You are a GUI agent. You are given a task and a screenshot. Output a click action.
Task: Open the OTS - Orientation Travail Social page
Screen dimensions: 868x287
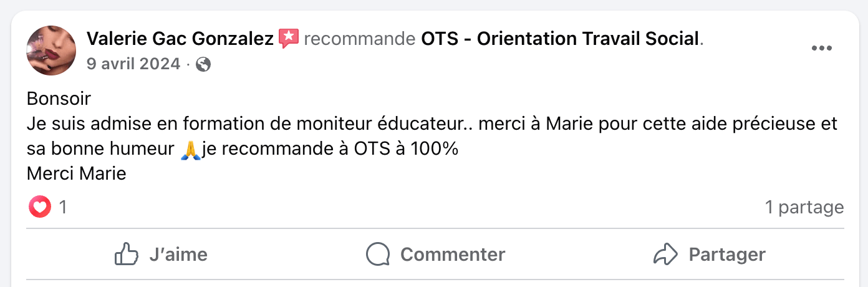pyautogui.click(x=560, y=39)
